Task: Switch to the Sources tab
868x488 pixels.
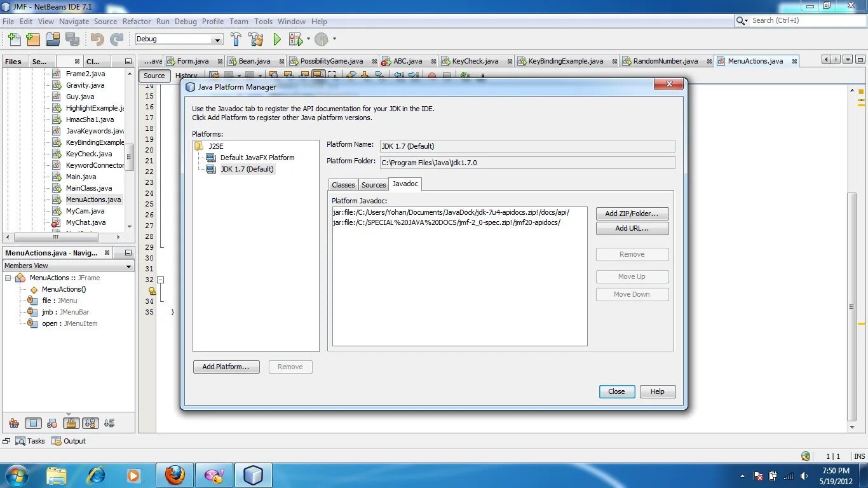Action: [374, 185]
